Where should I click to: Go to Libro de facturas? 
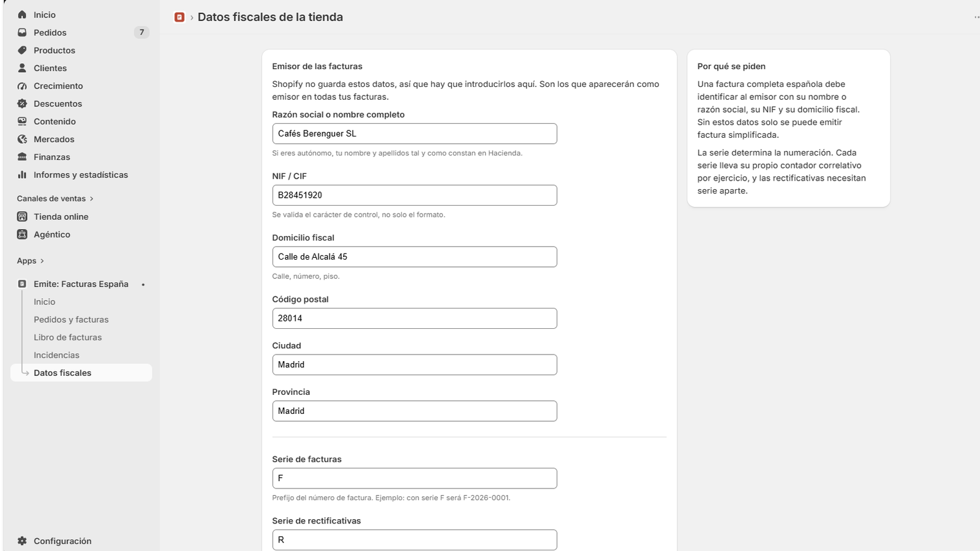[67, 337]
